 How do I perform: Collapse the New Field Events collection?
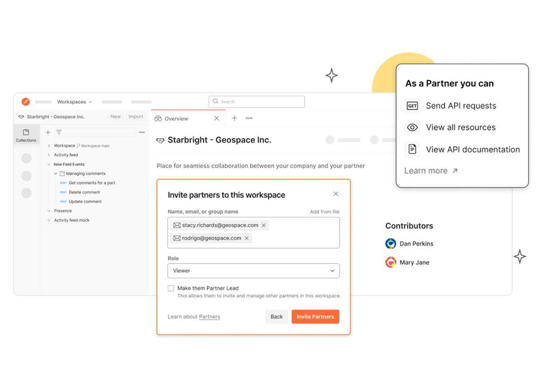click(x=49, y=164)
